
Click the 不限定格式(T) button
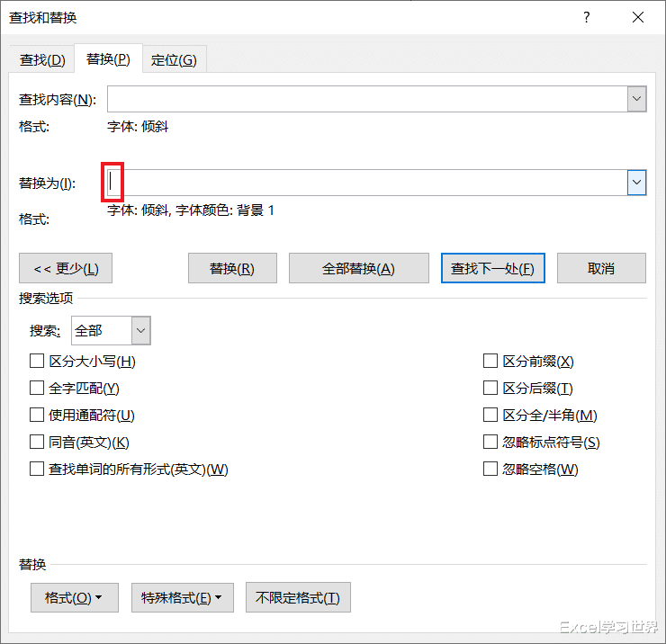(x=298, y=598)
